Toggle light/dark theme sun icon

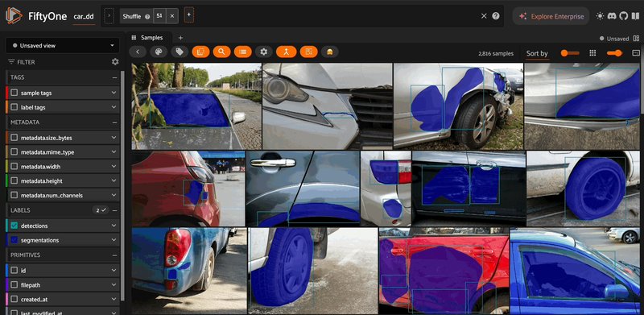tap(600, 16)
